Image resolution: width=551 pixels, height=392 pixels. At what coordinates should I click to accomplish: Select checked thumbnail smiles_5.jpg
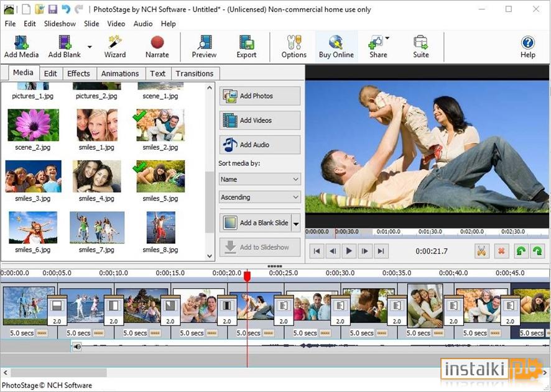point(160,176)
